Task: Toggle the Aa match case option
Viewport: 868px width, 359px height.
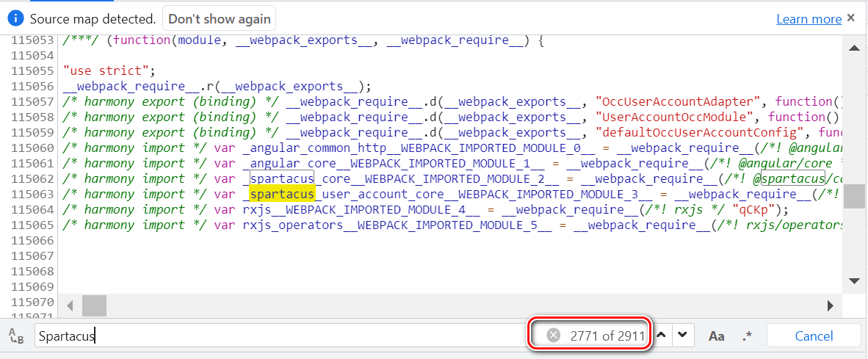Action: [717, 336]
